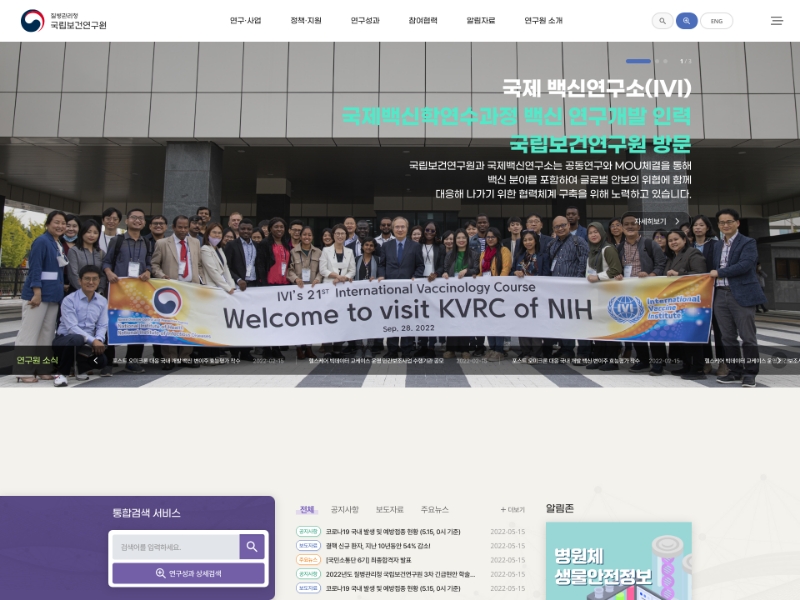Click 자세히보기 on the hero banner

pyautogui.click(x=656, y=221)
